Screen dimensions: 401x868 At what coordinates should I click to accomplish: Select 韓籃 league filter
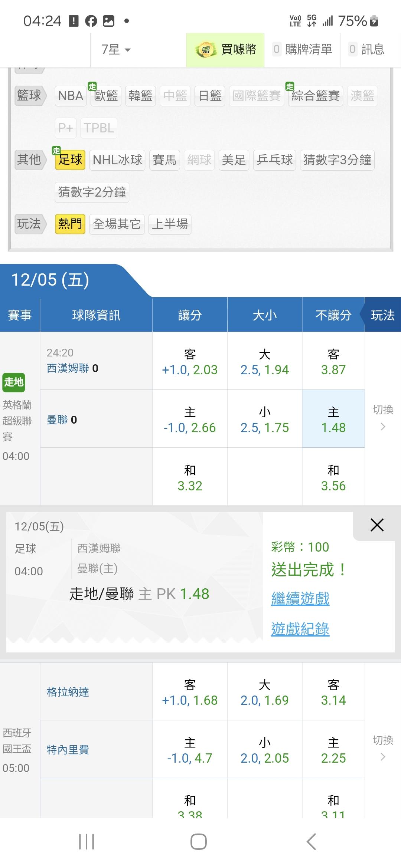(140, 96)
